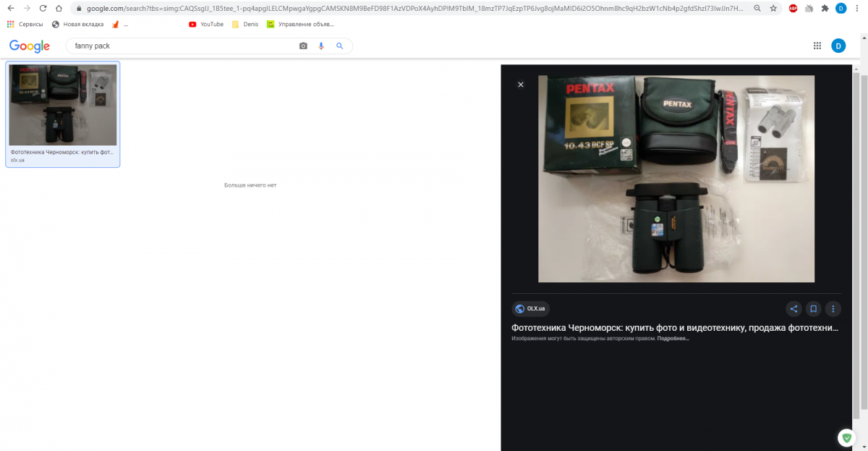This screenshot has height=451, width=868.
Task: Click the address bar URL
Action: pos(414,9)
